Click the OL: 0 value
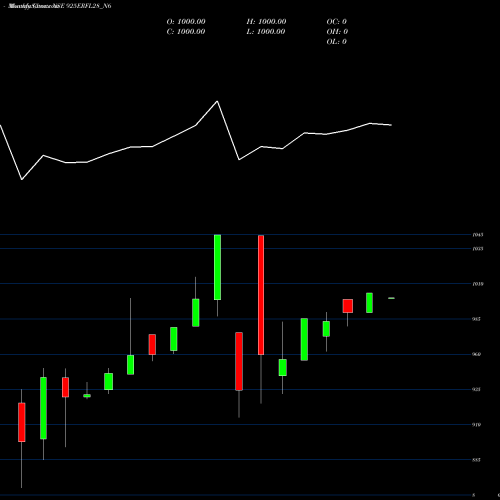The width and height of the screenshot is (500, 500). pyautogui.click(x=337, y=42)
